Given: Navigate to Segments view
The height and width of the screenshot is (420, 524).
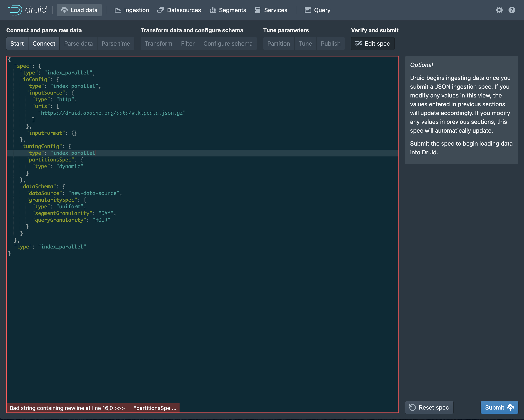Looking at the screenshot, I should pos(228,10).
